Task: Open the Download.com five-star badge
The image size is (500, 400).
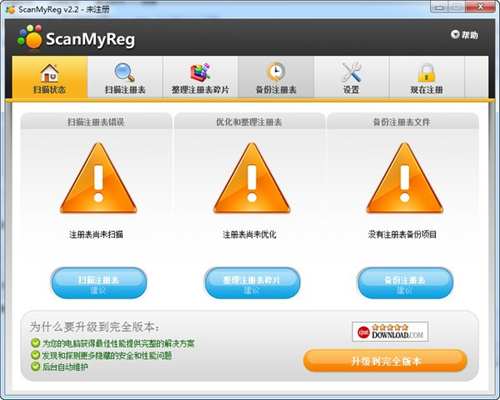Action: pyautogui.click(x=390, y=332)
